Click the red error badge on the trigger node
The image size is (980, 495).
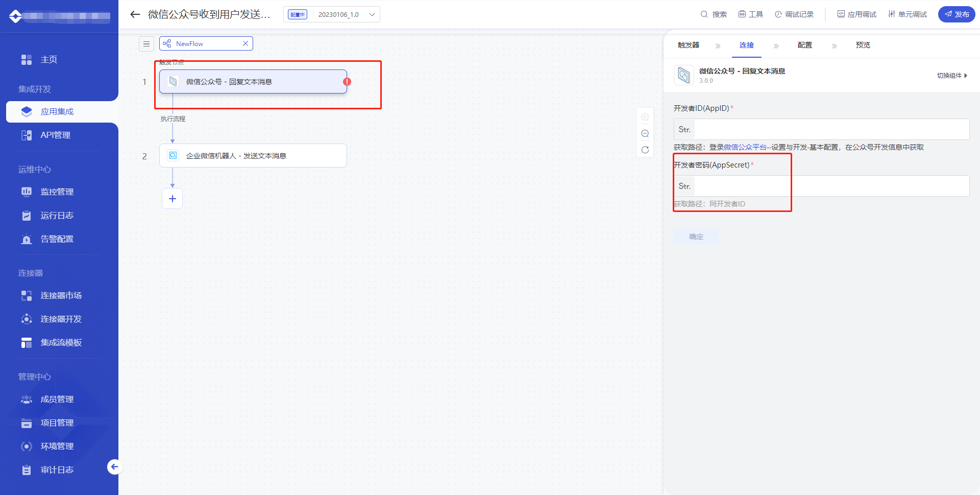[347, 82]
